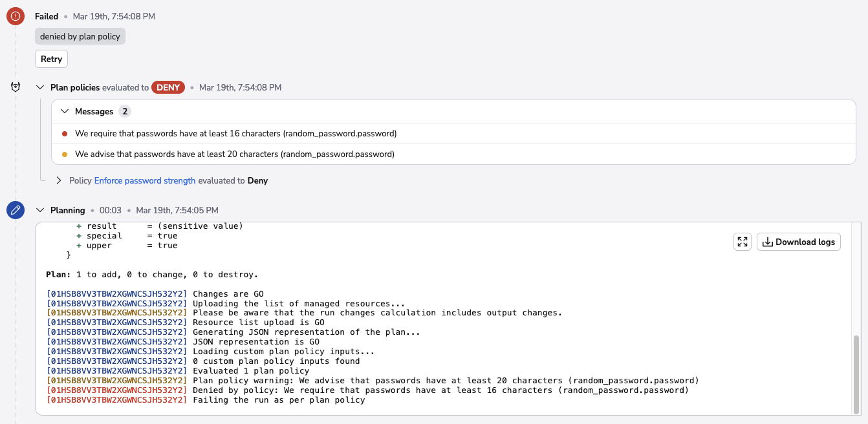The height and width of the screenshot is (424, 868).
Task: Click the plan policies shield icon
Action: (16, 87)
